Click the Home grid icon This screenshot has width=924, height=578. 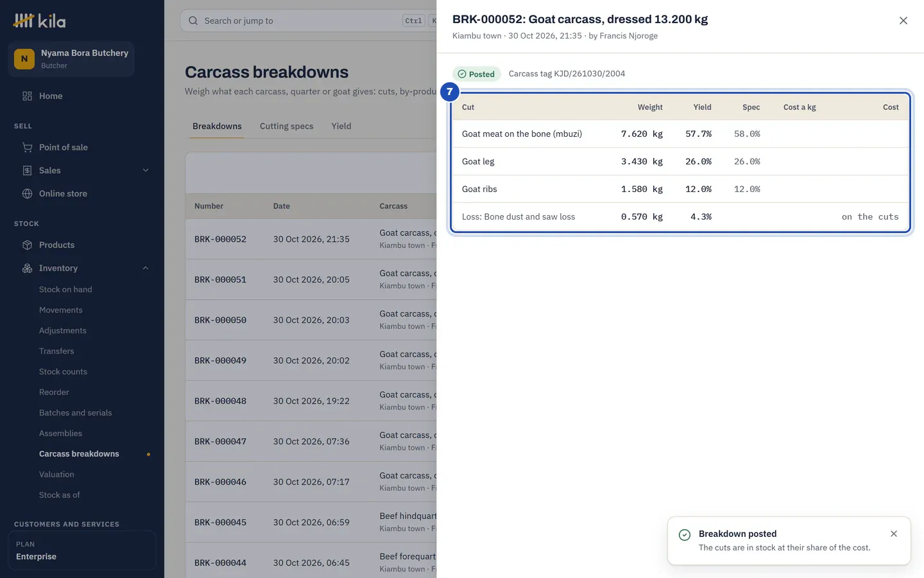(x=27, y=96)
